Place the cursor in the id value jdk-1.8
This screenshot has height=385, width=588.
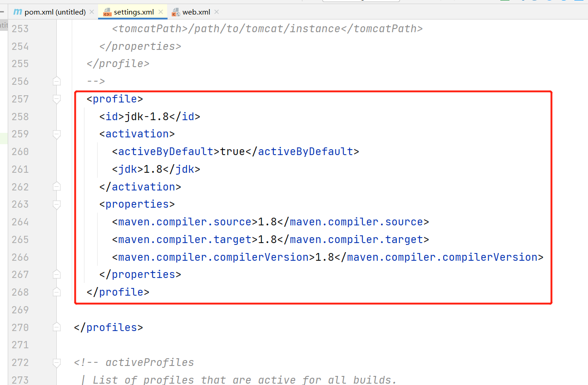pyautogui.click(x=147, y=117)
